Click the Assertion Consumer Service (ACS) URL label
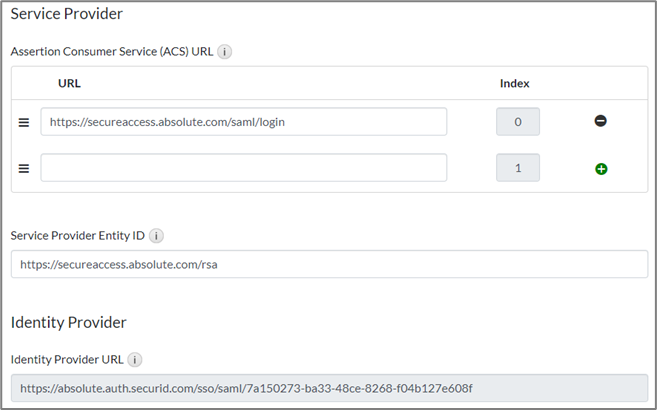This screenshot has width=657, height=410. (x=111, y=52)
